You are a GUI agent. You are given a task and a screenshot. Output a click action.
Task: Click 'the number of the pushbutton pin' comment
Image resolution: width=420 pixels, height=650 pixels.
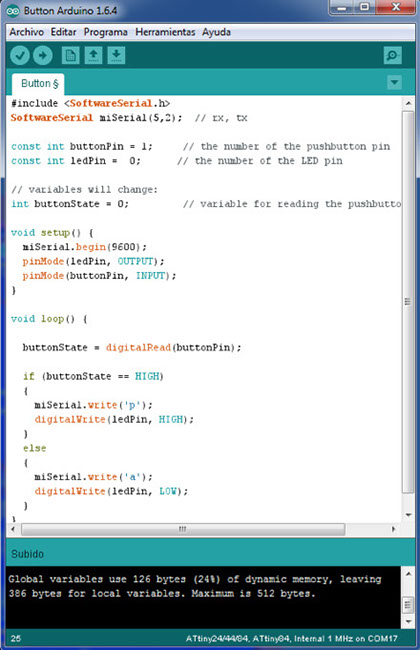pyautogui.click(x=286, y=146)
